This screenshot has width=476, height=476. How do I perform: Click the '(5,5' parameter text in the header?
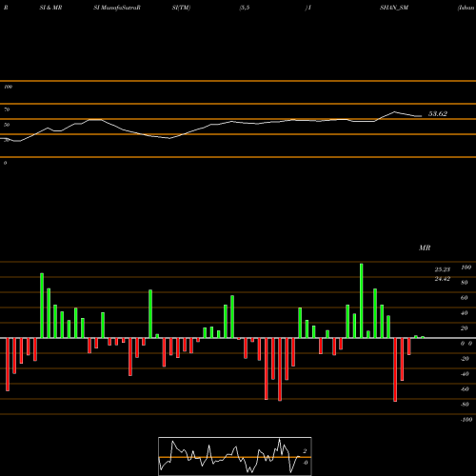pos(245,8)
